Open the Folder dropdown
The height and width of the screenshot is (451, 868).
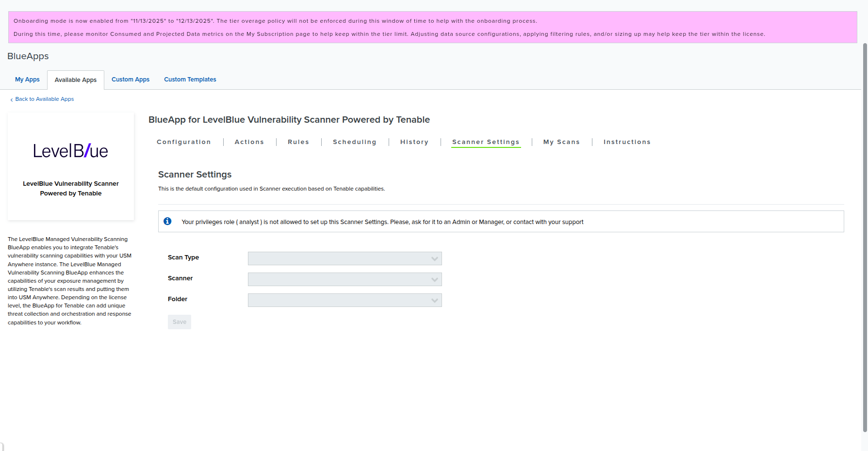pos(344,300)
